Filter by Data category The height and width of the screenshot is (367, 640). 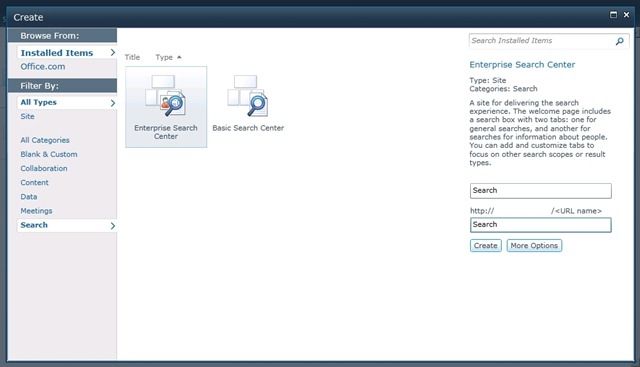(x=29, y=197)
